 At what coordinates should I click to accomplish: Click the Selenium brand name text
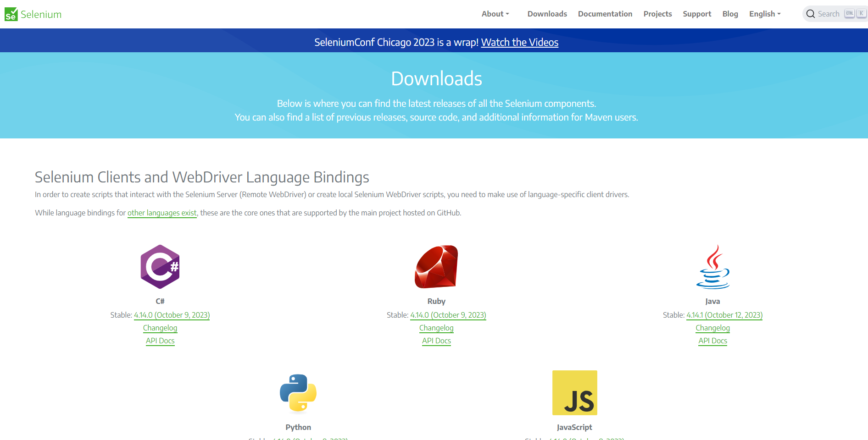coord(41,14)
